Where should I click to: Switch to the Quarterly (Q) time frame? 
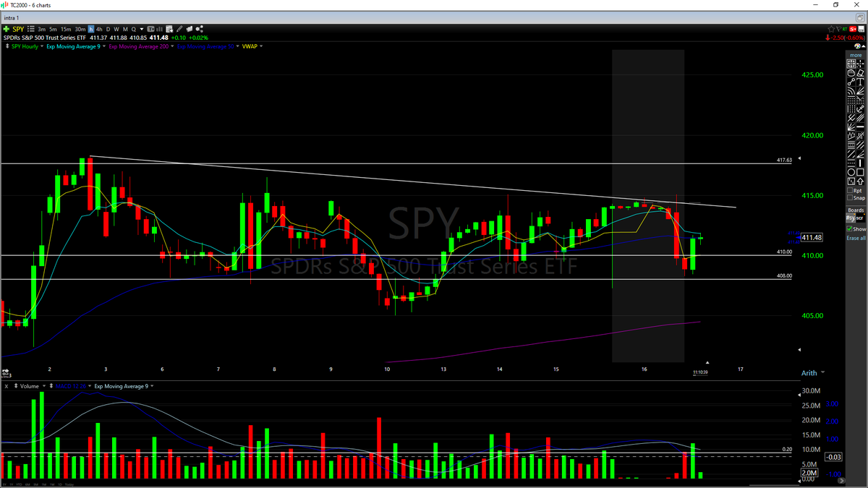coord(133,29)
